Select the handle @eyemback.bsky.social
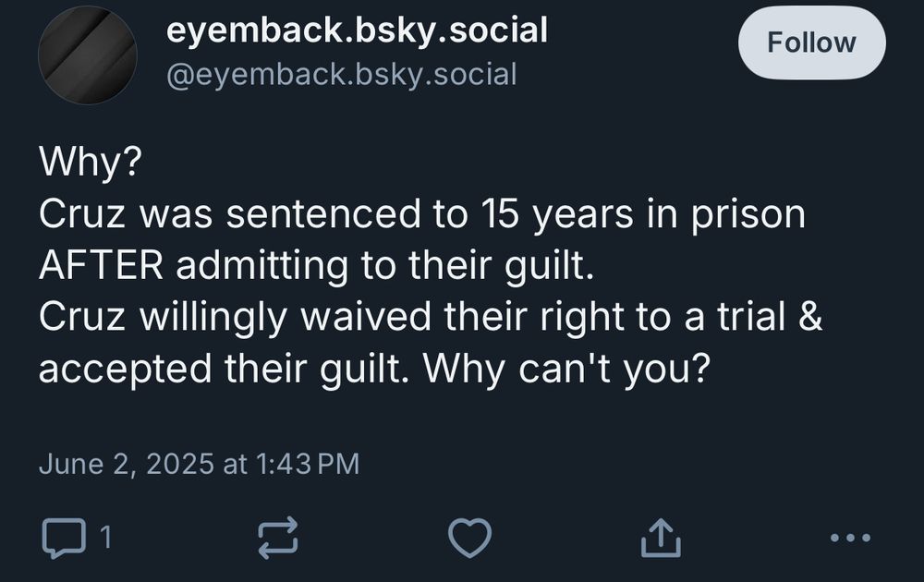 click(x=342, y=74)
